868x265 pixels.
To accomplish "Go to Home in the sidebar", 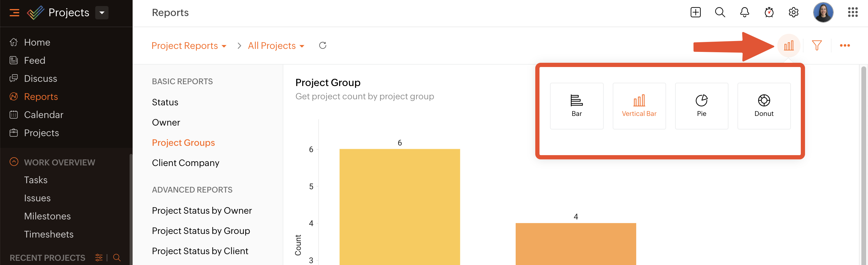I will 37,42.
